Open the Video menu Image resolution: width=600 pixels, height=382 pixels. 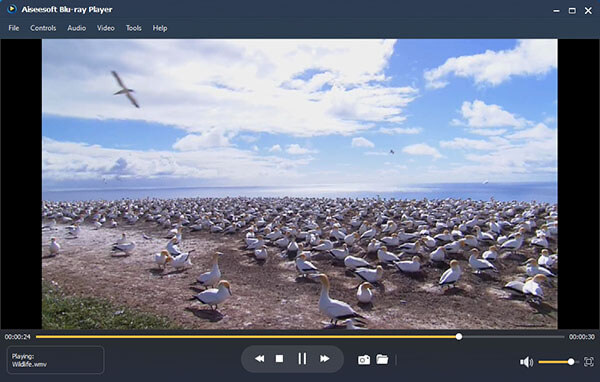pyautogui.click(x=106, y=28)
